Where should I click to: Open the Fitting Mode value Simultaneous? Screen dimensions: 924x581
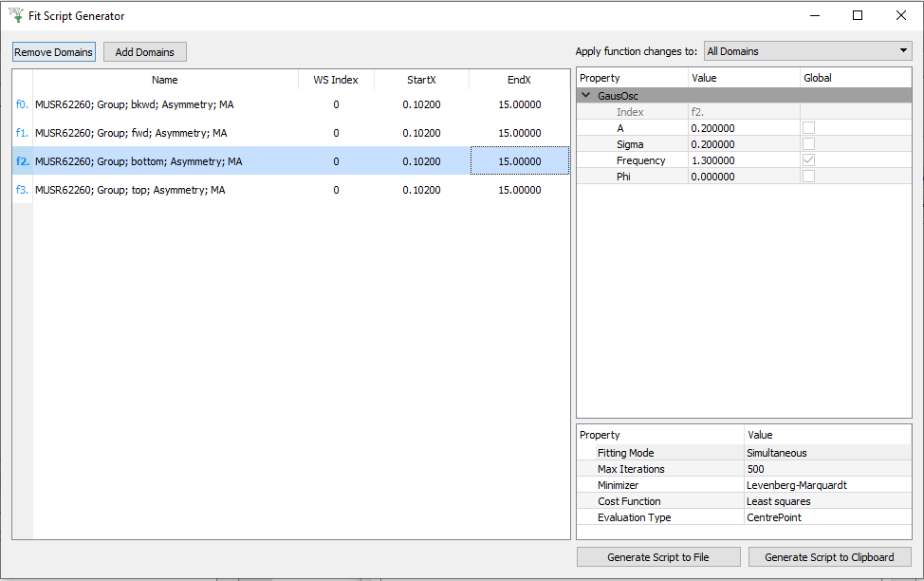(826, 453)
